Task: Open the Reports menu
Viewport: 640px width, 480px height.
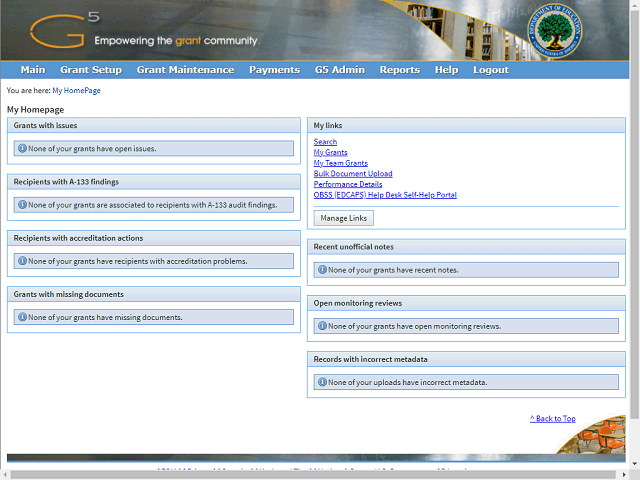Action: point(400,70)
